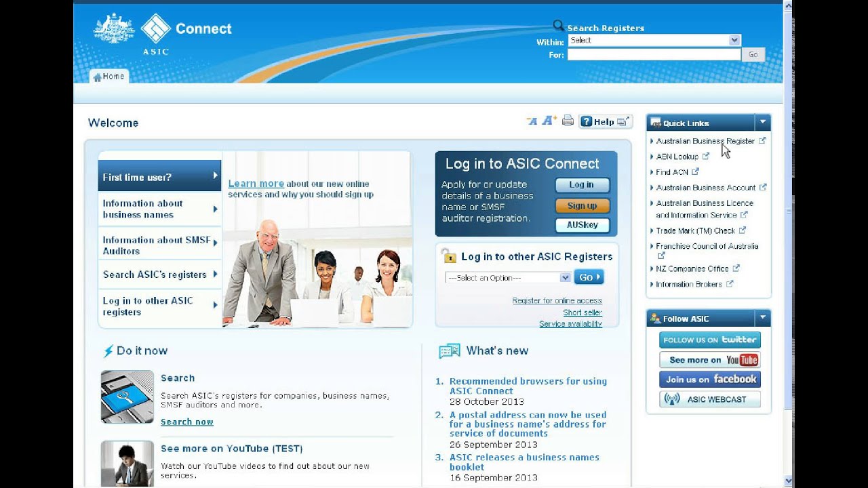
Task: Open the Information Brokers link
Action: click(689, 285)
